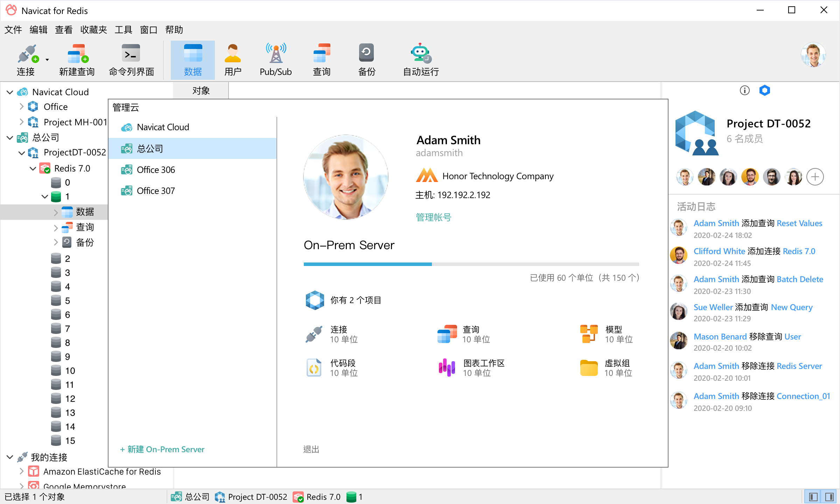Screen dimensions: 840x504
Task: Expand Amazon ElastiCache for Redis connection
Action: pyautogui.click(x=21, y=471)
